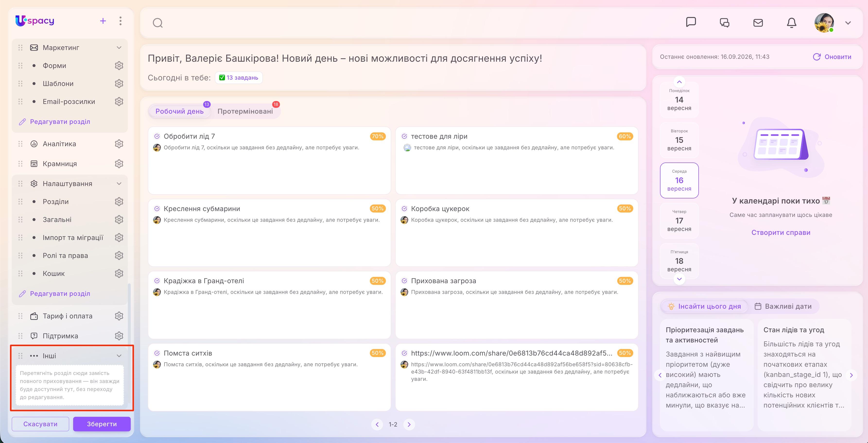Open the search magnifier icon
Screen dimensions: 868x443
coord(158,23)
